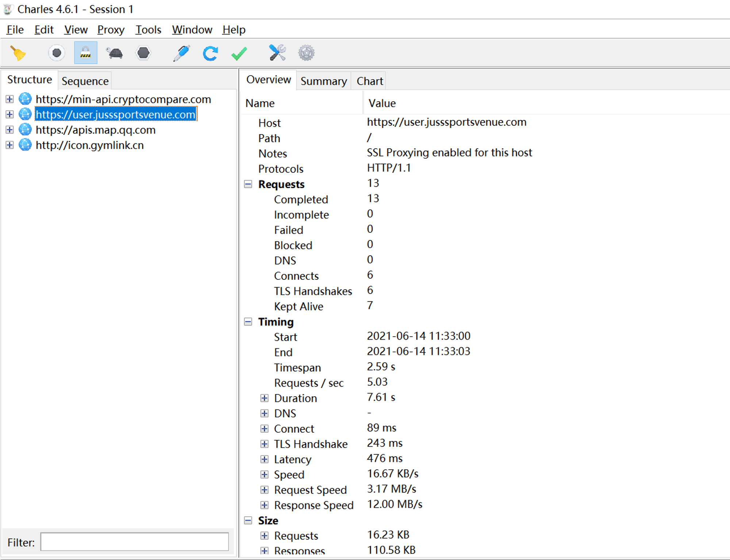Select https://min-api.cryptocompare.com in the tree
The height and width of the screenshot is (560, 730).
pos(123,99)
